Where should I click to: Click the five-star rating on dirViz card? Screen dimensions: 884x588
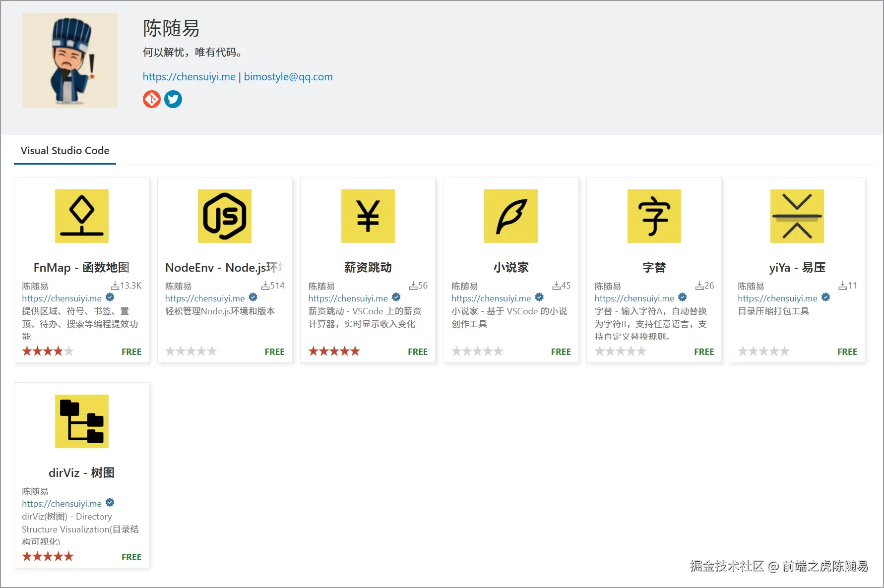point(48,557)
